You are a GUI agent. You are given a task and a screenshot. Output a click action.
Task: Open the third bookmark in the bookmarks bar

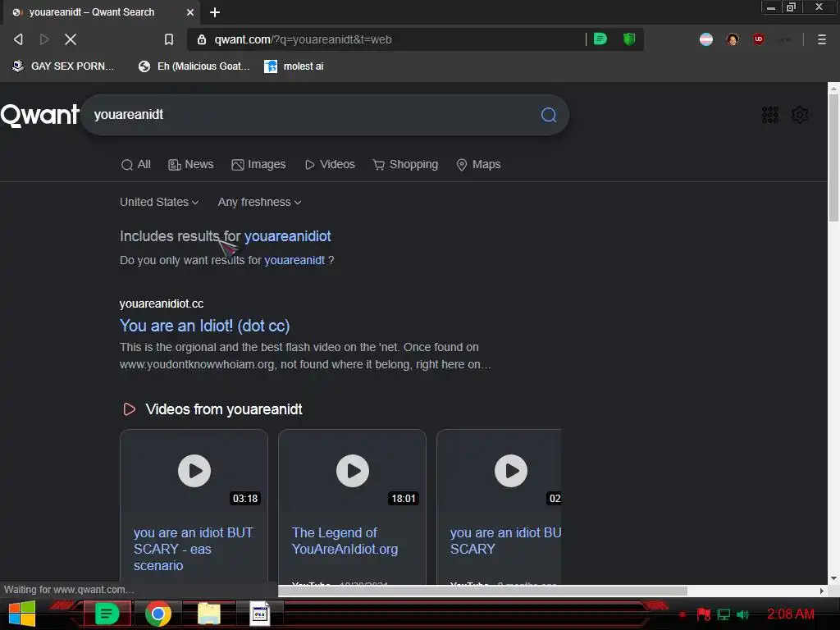point(294,66)
